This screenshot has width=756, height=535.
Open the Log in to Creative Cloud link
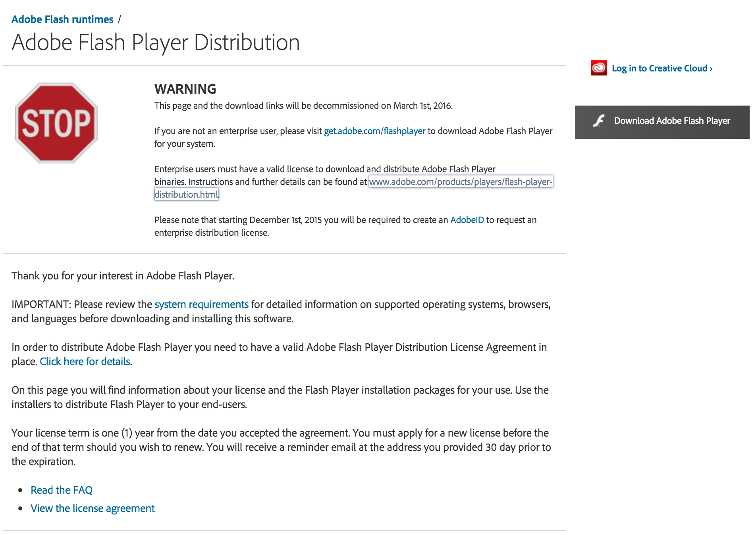(x=659, y=68)
